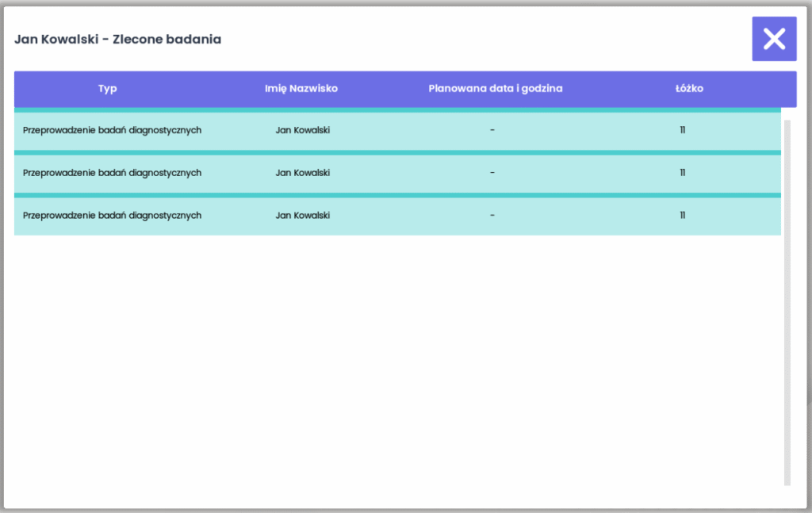Screen dimensions: 812x513
Task: Open the second Przeprowadzenie badań diagnostycznych entry
Action: pos(112,173)
